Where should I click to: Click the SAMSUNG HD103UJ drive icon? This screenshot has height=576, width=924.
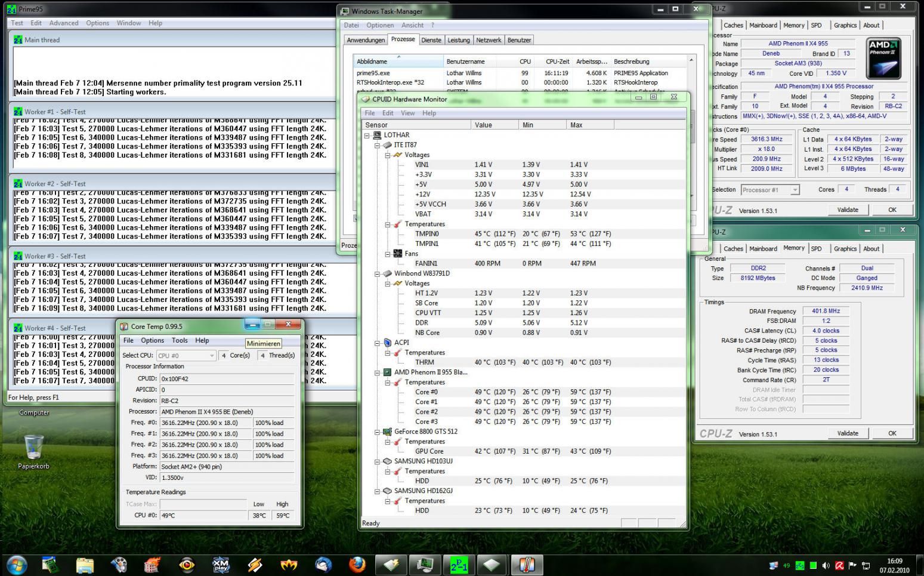point(387,461)
